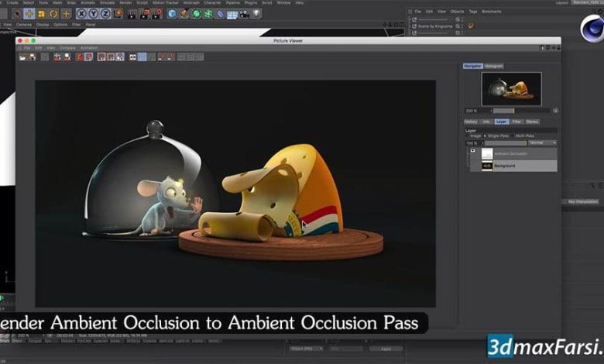The height and width of the screenshot is (364, 604).
Task: Open Picture Viewer Compare menu
Action: point(67,47)
